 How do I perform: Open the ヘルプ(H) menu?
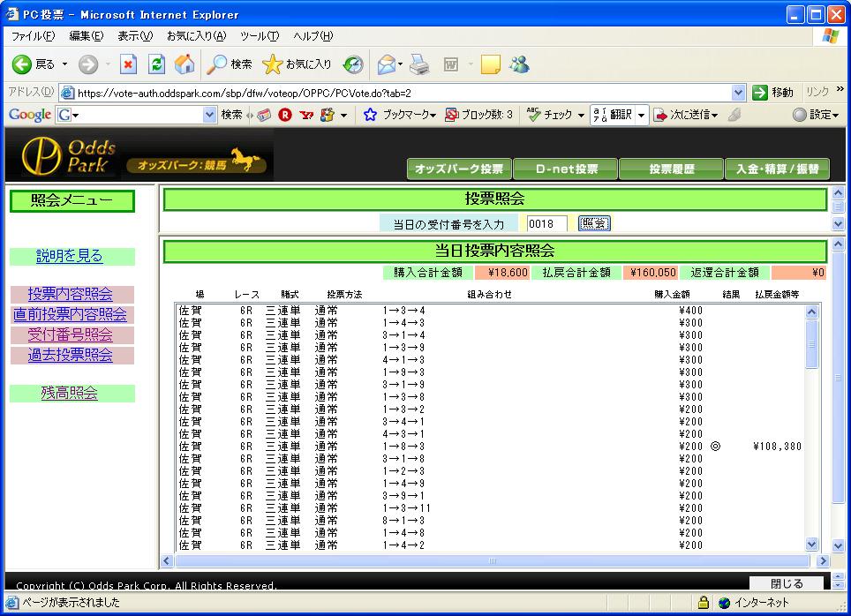(313, 36)
